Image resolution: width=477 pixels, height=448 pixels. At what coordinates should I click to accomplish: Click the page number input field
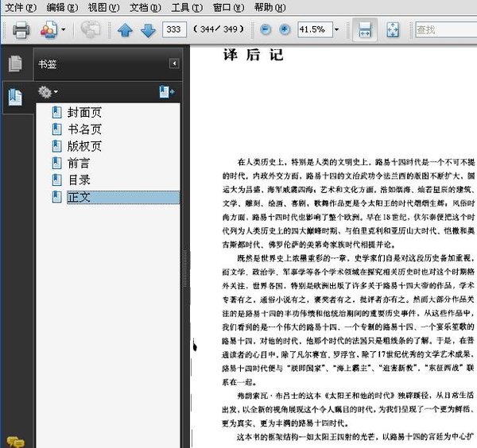coord(173,30)
